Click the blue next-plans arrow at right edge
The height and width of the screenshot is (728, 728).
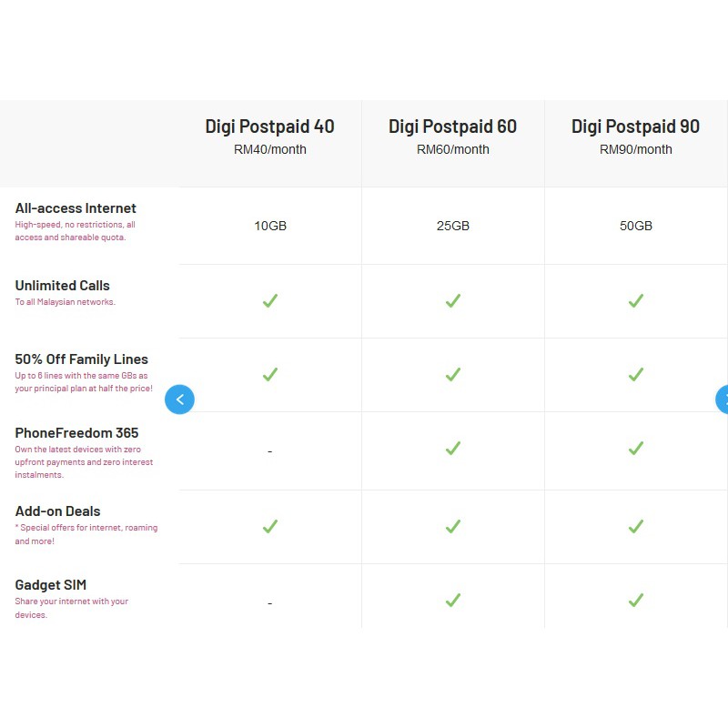coord(722,399)
